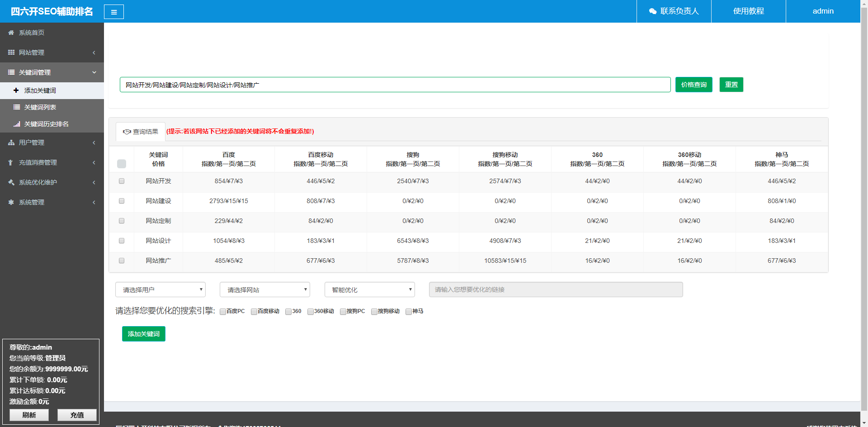The image size is (868, 427).
Task: Enable the 360 search engine checkbox
Action: tap(288, 312)
